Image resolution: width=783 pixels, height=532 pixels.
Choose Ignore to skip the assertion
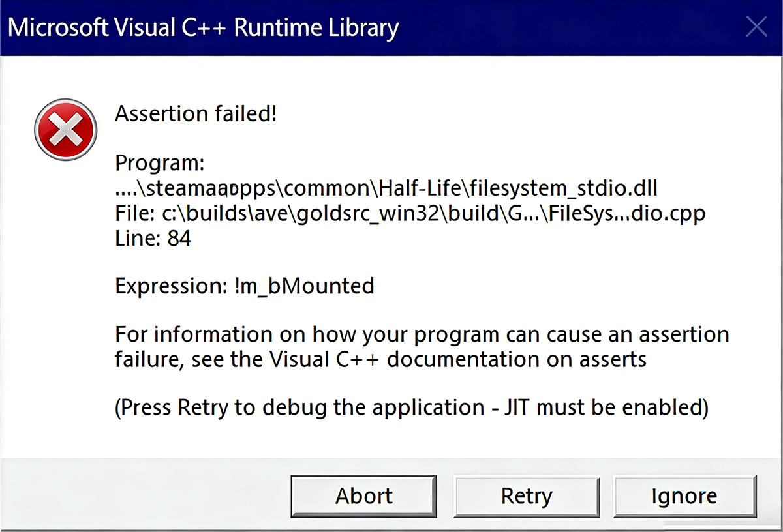point(684,497)
